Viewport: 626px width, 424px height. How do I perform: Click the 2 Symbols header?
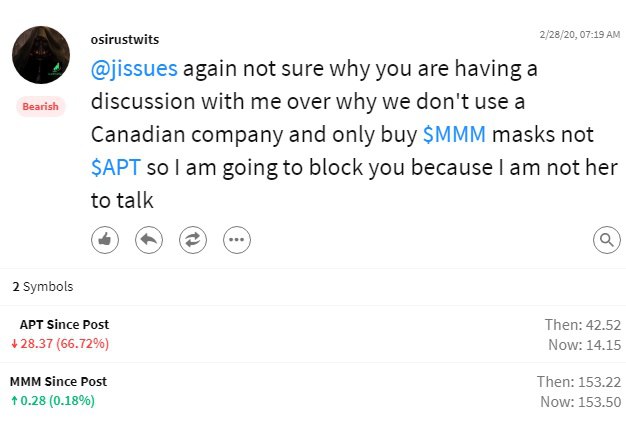click(x=43, y=287)
